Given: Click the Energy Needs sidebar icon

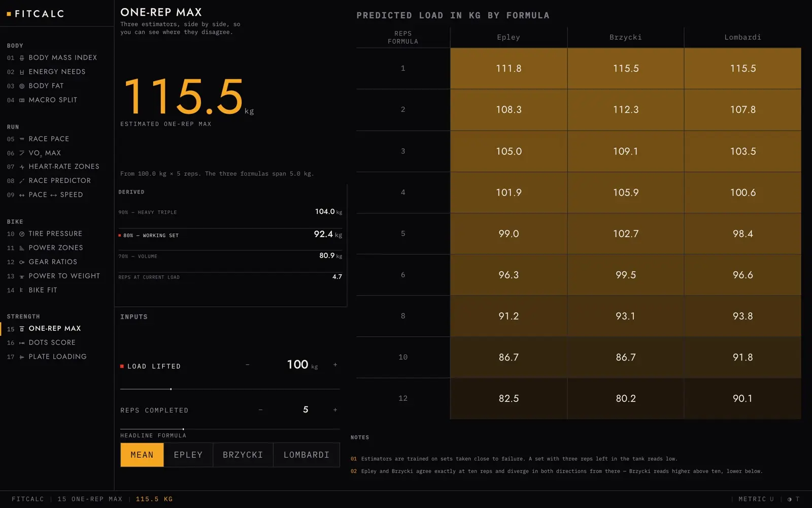Looking at the screenshot, I should [22, 72].
